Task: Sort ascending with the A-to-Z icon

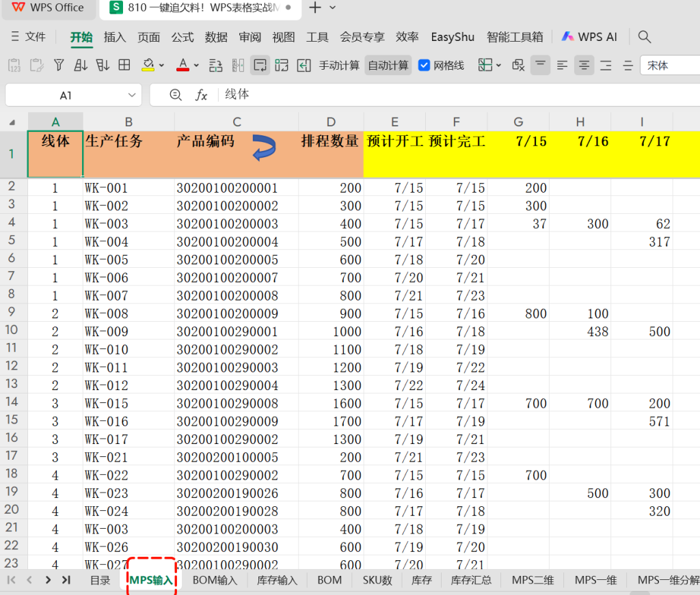Action: click(81, 66)
